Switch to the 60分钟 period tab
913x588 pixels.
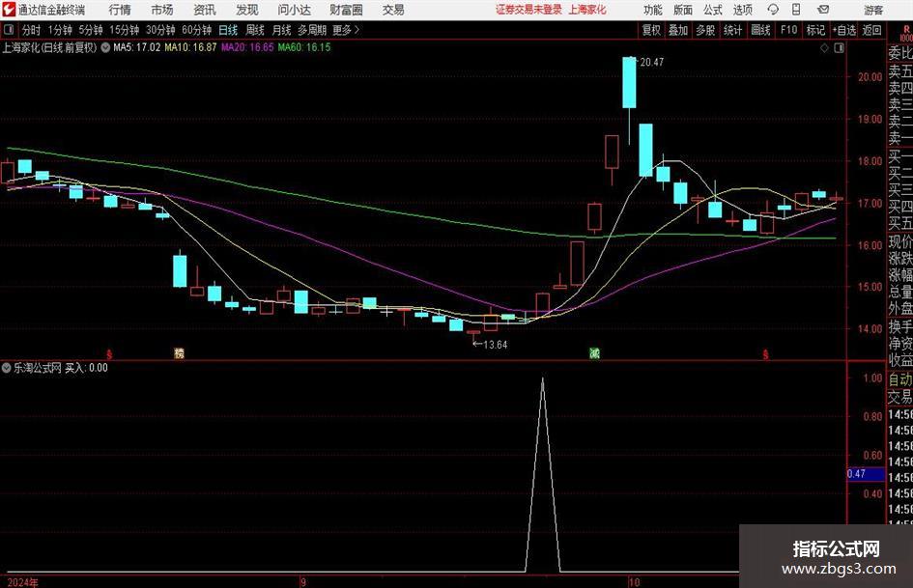coord(197,30)
